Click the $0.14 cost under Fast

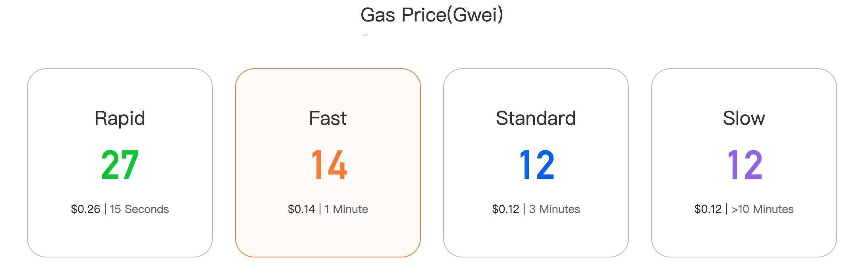click(x=301, y=209)
